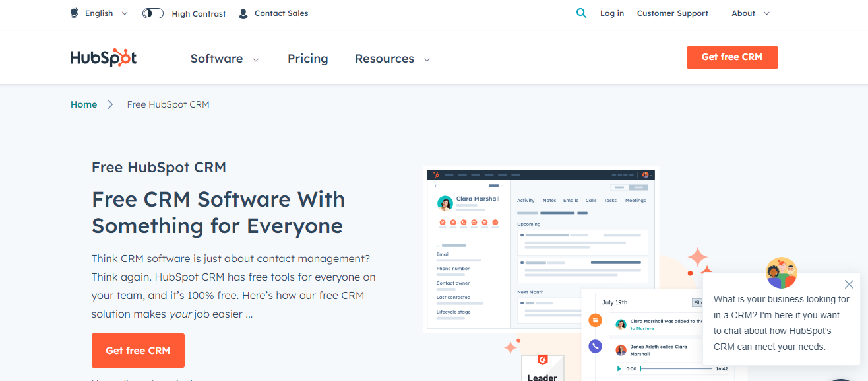The width and height of the screenshot is (868, 381).
Task: Click the call audio progress slider
Action: click(677, 369)
